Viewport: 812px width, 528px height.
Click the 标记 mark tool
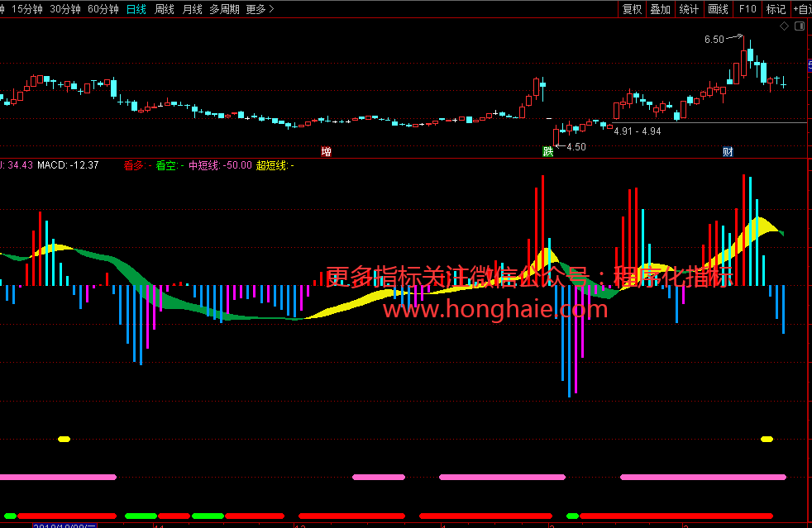pyautogui.click(x=776, y=9)
